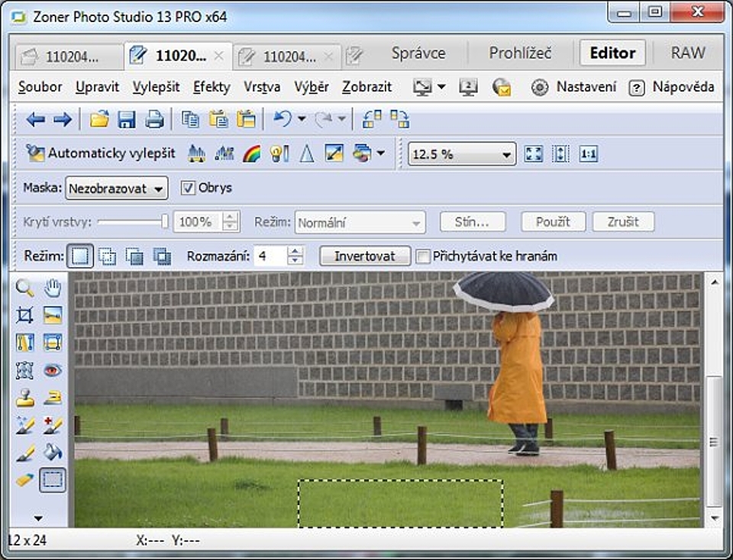Viewport: 733px width, 560px height.
Task: Select the new selection mode button
Action: pos(80,256)
